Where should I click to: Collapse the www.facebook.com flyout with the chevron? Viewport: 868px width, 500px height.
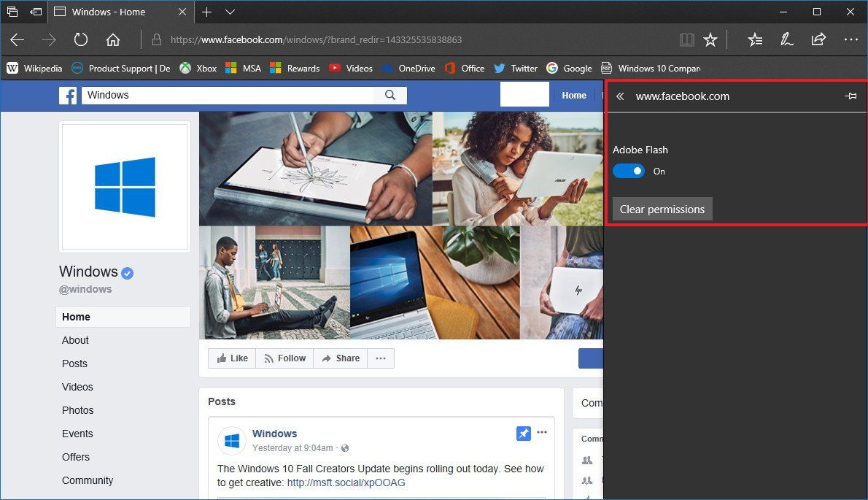(x=619, y=96)
